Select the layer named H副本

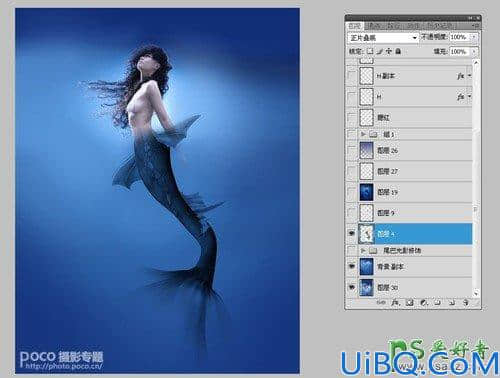(386, 76)
